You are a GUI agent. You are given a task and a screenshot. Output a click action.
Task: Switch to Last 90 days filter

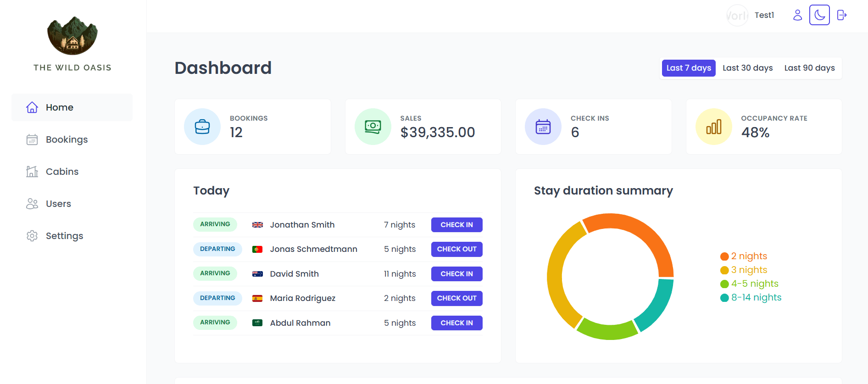(809, 68)
